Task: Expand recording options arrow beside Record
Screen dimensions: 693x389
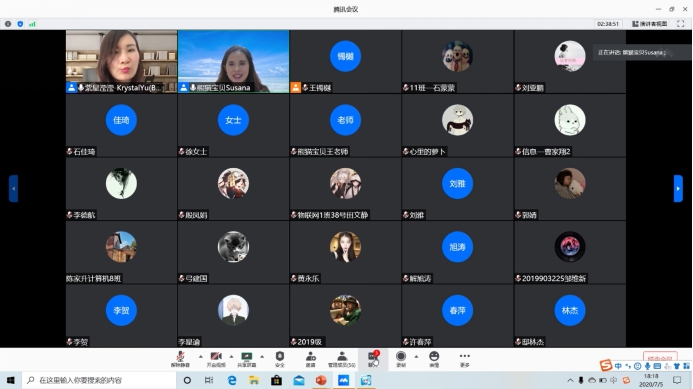Action: pyautogui.click(x=416, y=356)
